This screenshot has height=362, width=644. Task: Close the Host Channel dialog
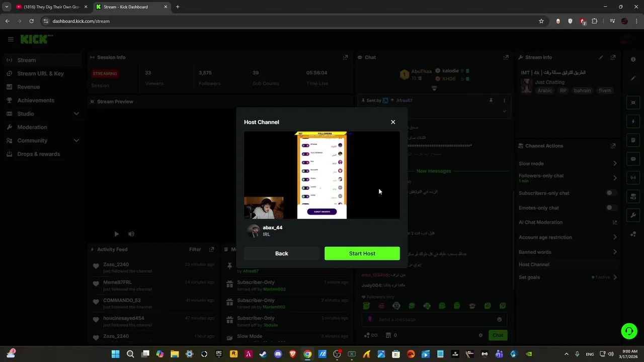click(x=393, y=122)
